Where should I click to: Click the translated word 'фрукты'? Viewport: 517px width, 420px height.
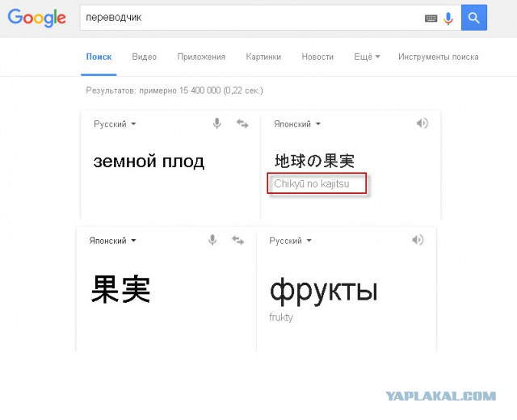point(324,292)
